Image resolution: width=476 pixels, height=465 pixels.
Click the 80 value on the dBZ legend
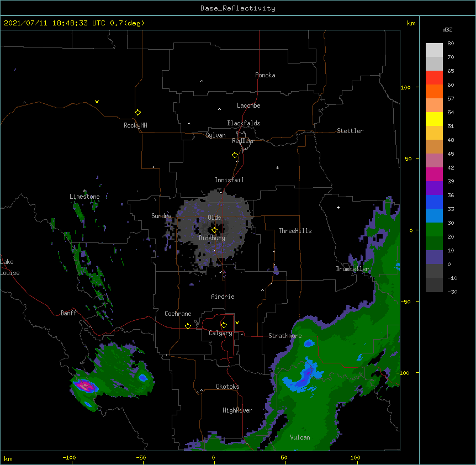(451, 44)
